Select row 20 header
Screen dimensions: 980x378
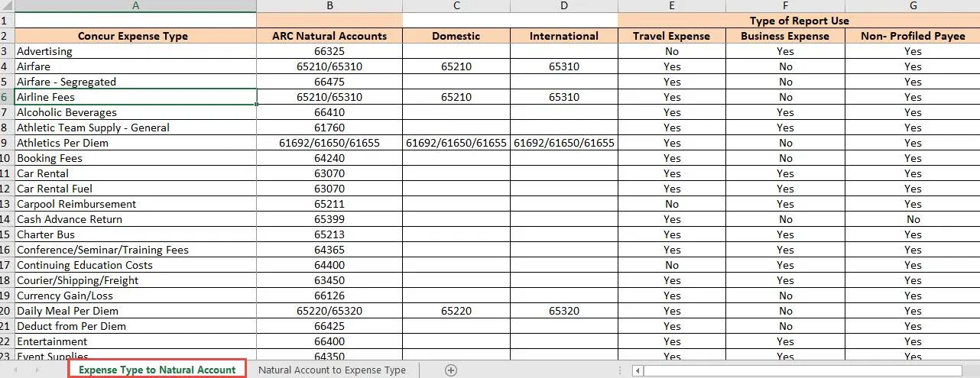(7, 311)
